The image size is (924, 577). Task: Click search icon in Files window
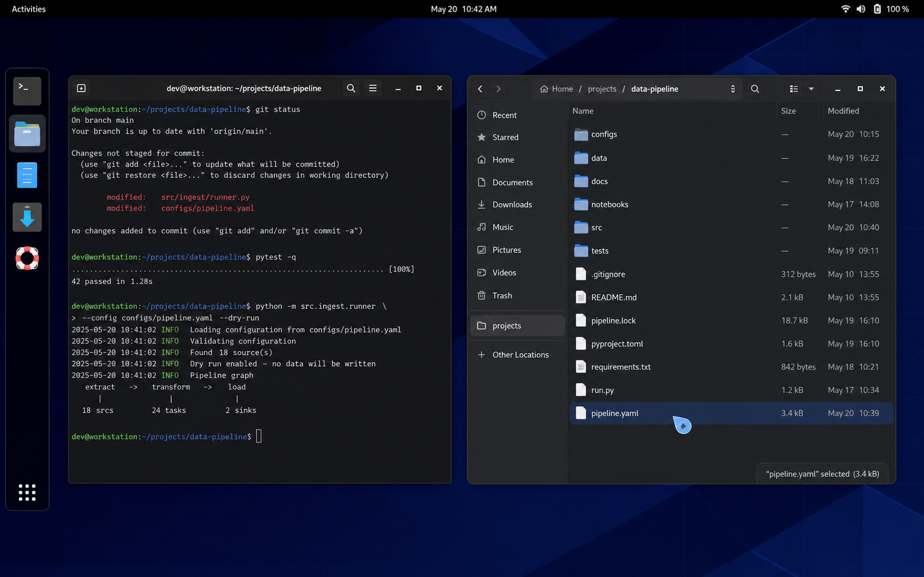755,89
